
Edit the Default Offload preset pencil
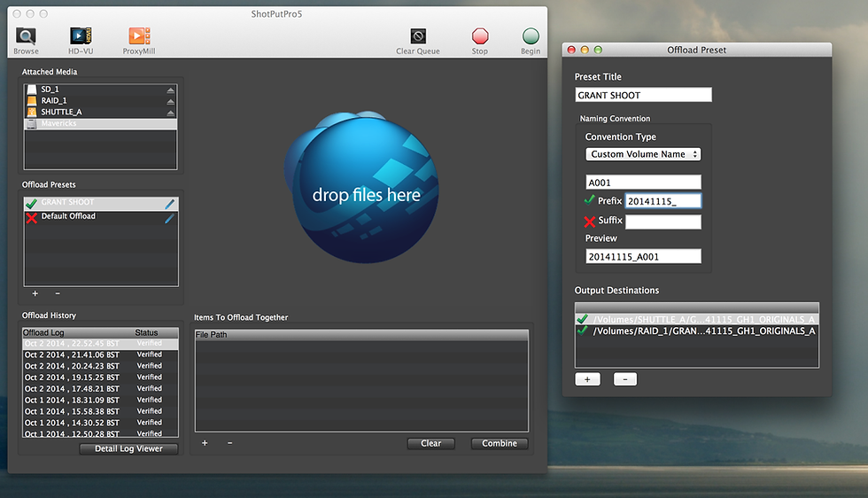[169, 218]
